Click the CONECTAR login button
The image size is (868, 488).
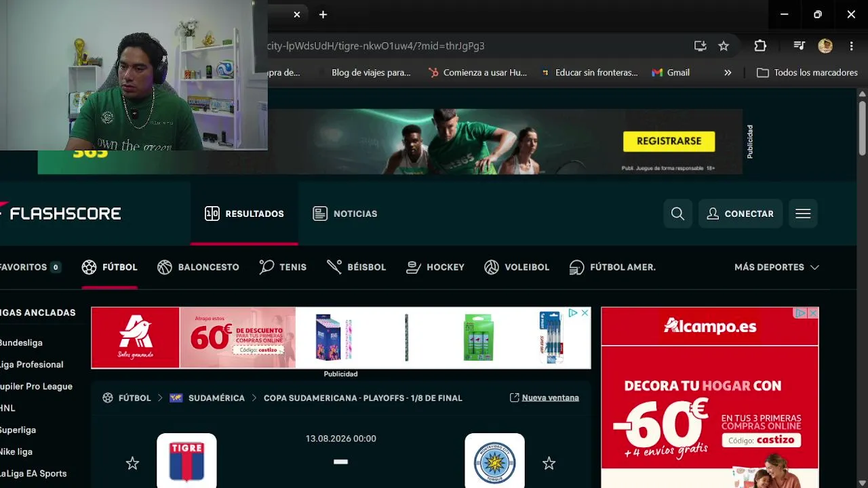pos(740,213)
